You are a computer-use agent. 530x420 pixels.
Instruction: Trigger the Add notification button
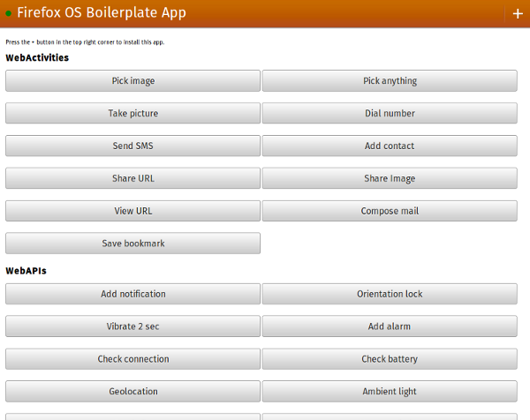click(x=132, y=295)
